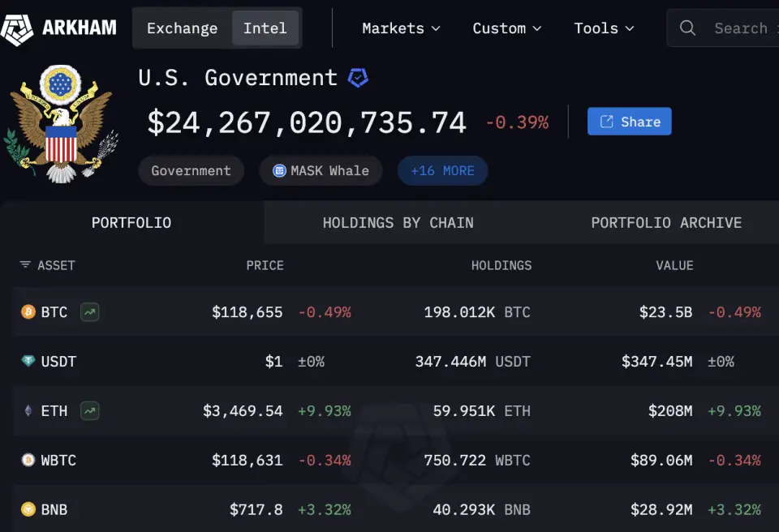Click the U.S. Government eagle seal
This screenshot has height=532, width=779.
point(61,124)
